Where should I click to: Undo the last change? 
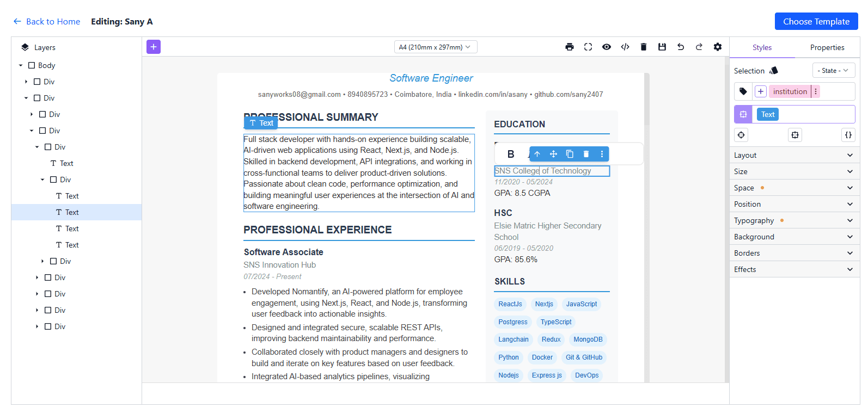click(681, 47)
